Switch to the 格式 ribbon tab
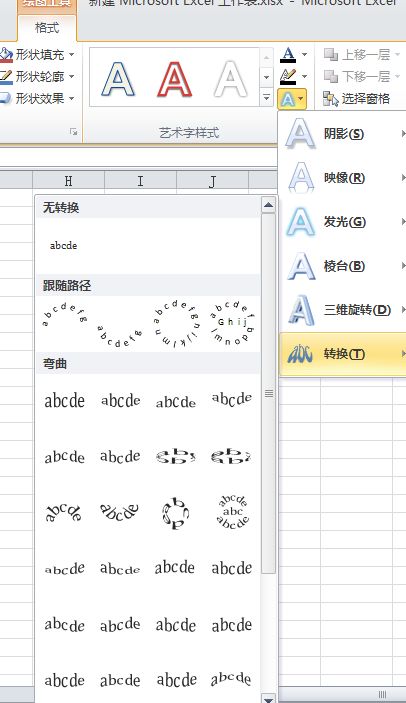The height and width of the screenshot is (703, 406). (x=47, y=28)
